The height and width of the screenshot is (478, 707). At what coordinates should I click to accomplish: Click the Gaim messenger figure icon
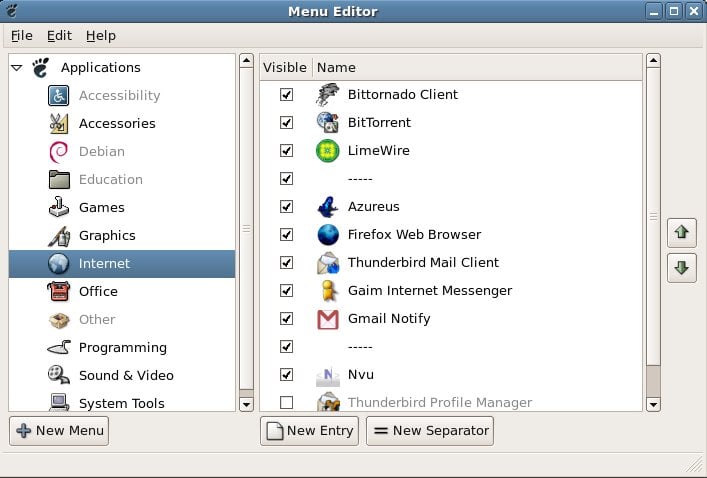[329, 290]
